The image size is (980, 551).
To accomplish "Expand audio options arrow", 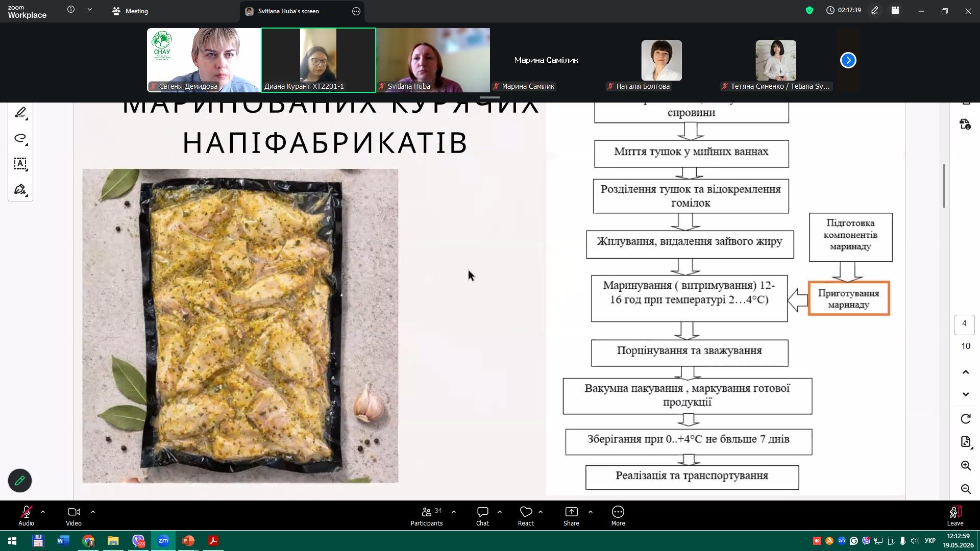I will pos(43,512).
